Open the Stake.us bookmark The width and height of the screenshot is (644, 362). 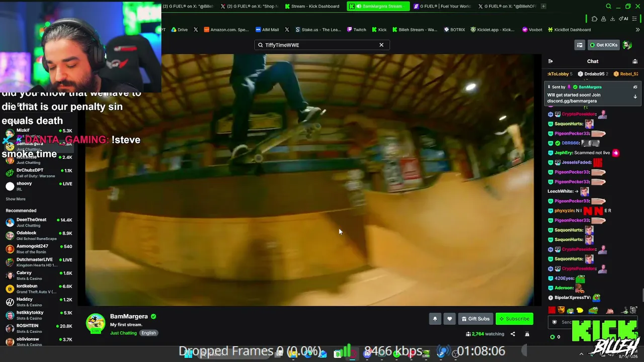(x=318, y=30)
